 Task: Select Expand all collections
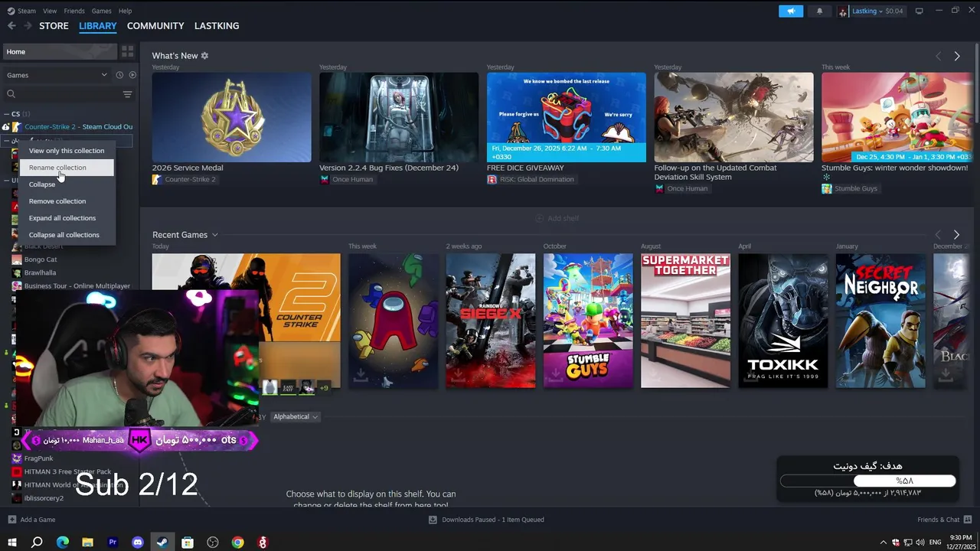click(67, 218)
